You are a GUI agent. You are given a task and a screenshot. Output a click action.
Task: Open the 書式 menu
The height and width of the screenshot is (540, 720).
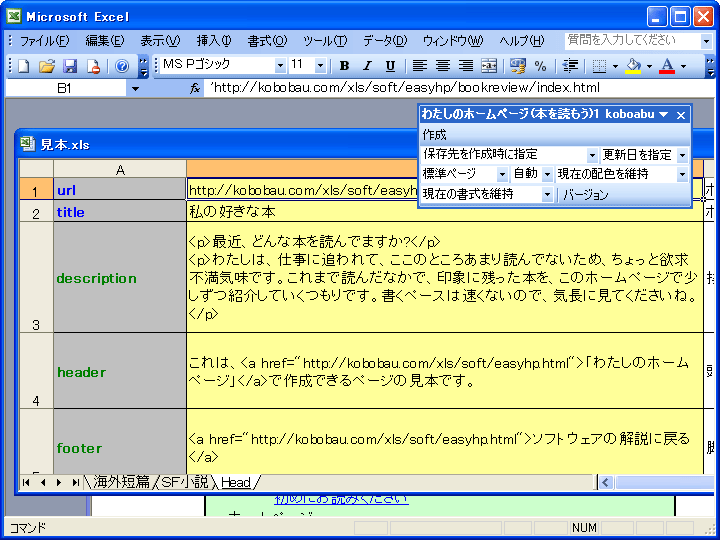(x=267, y=41)
